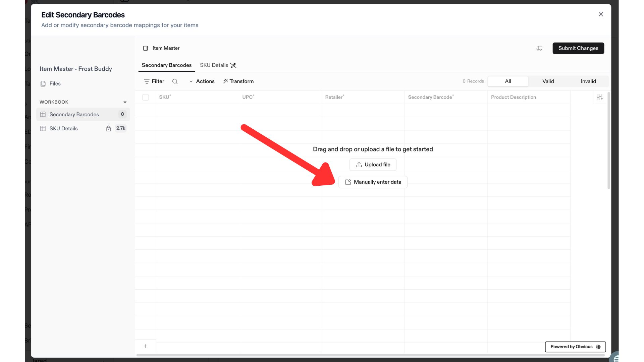Select Secondary Barcodes sheet in the sidebar
The height and width of the screenshot is (362, 644).
(x=83, y=114)
